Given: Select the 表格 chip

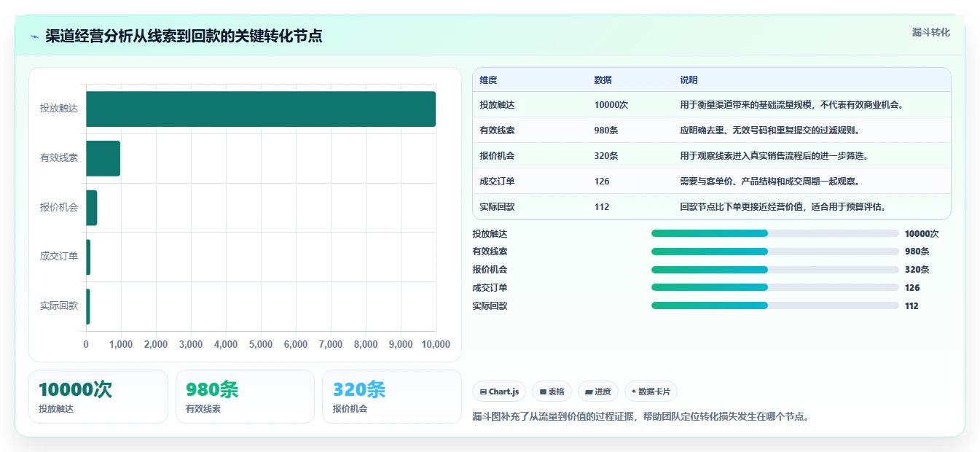Looking at the screenshot, I should (552, 391).
